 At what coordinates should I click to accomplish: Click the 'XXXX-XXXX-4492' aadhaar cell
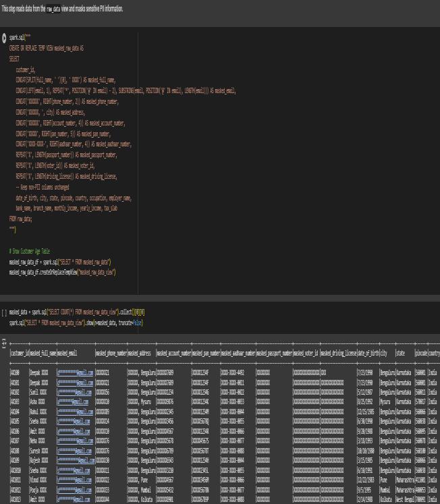[233, 373]
